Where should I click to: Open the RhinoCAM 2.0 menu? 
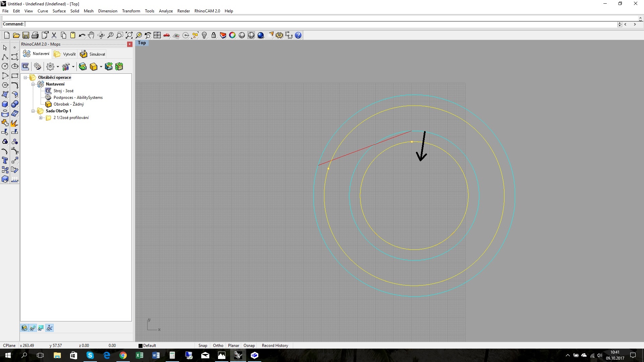pyautogui.click(x=207, y=11)
